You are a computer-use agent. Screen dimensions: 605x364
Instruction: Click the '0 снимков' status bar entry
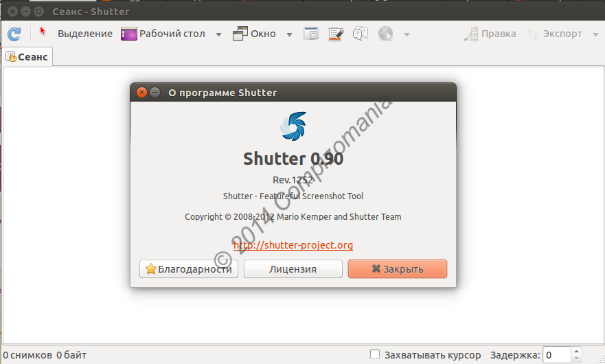click(x=27, y=355)
